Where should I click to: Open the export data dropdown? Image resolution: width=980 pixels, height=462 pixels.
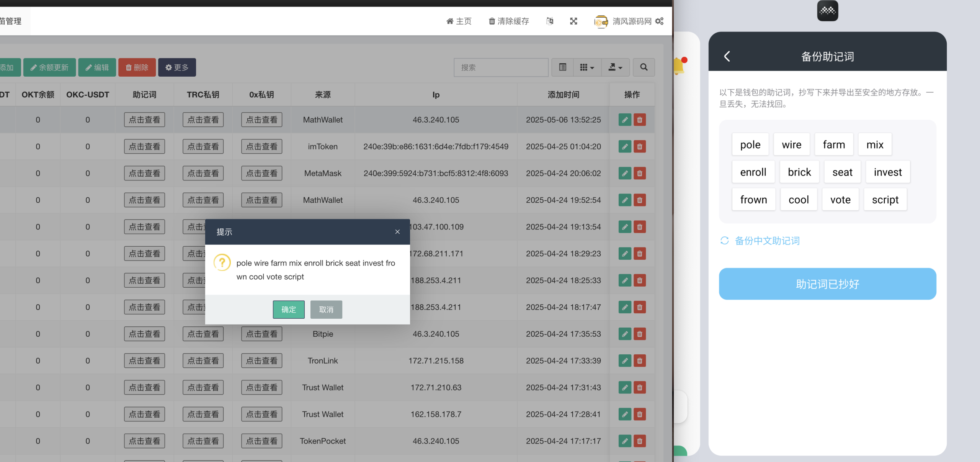point(615,67)
